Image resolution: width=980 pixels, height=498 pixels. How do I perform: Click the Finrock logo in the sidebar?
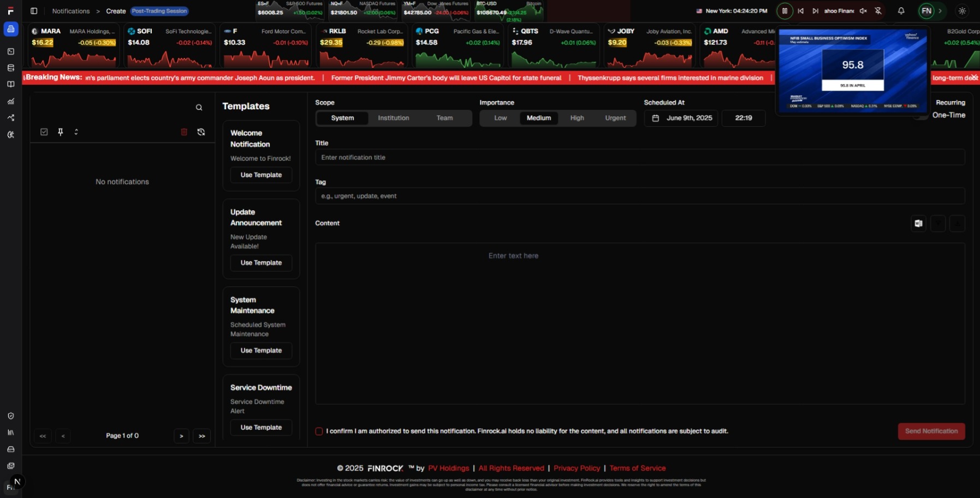(10, 11)
